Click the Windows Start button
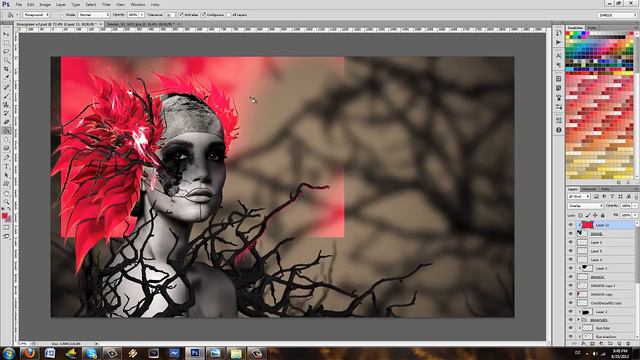 [x=9, y=353]
